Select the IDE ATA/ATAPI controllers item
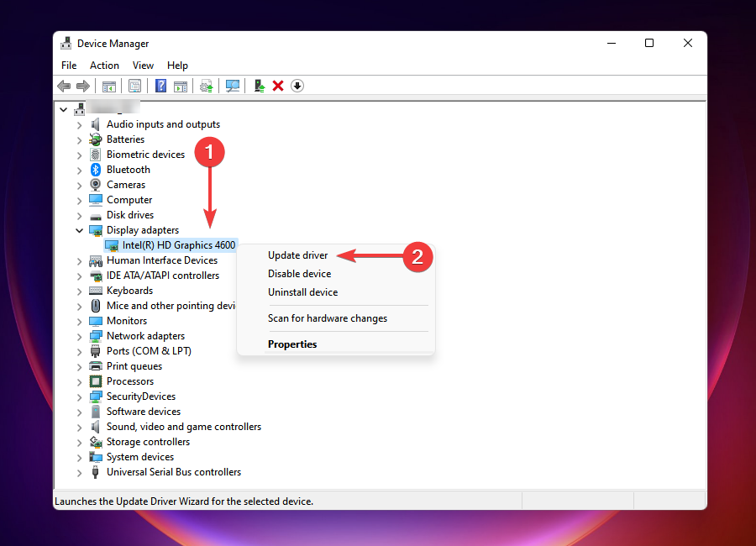This screenshot has height=546, width=756. pyautogui.click(x=162, y=276)
